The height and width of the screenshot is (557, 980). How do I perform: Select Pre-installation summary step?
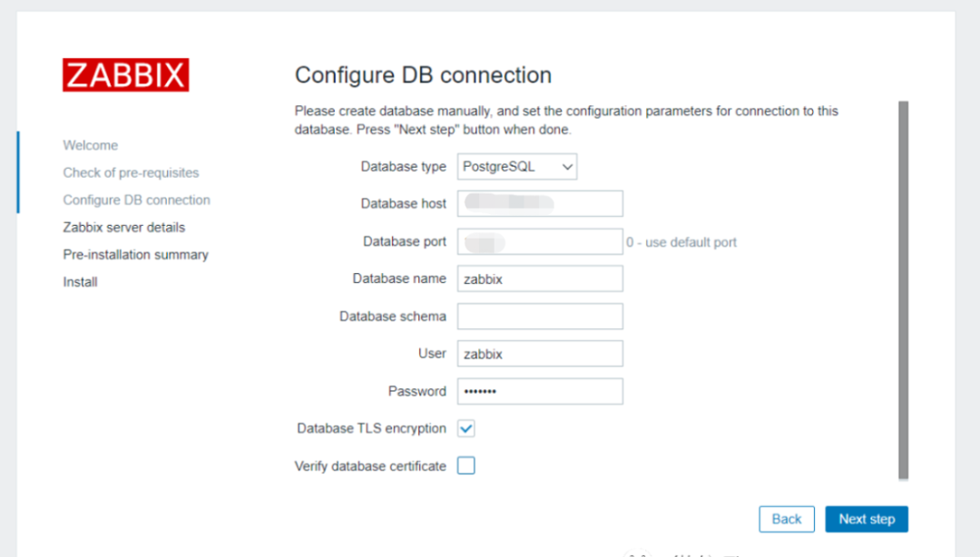point(135,254)
